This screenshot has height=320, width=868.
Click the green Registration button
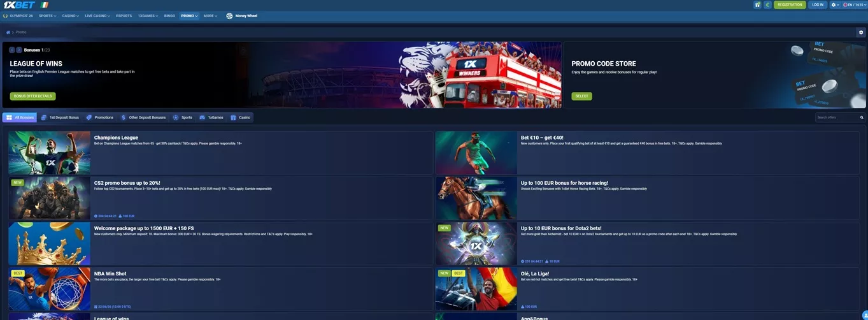[x=790, y=4]
